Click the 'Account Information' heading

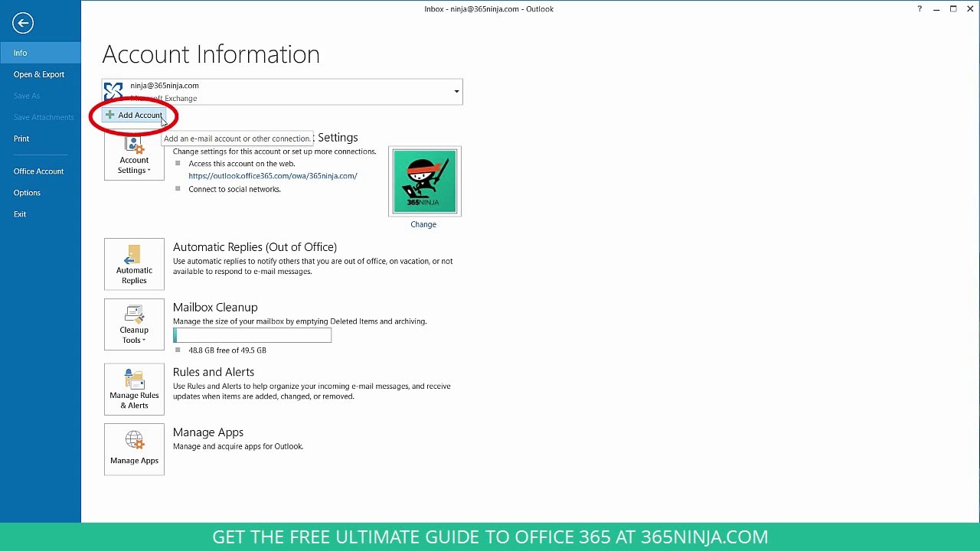(x=211, y=54)
